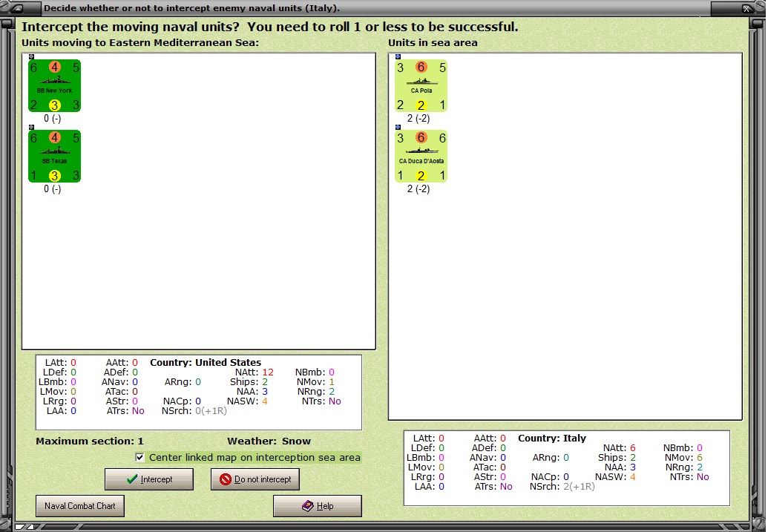The height and width of the screenshot is (532, 768).
Task: Click United States NAtt value 12
Action: tap(268, 372)
